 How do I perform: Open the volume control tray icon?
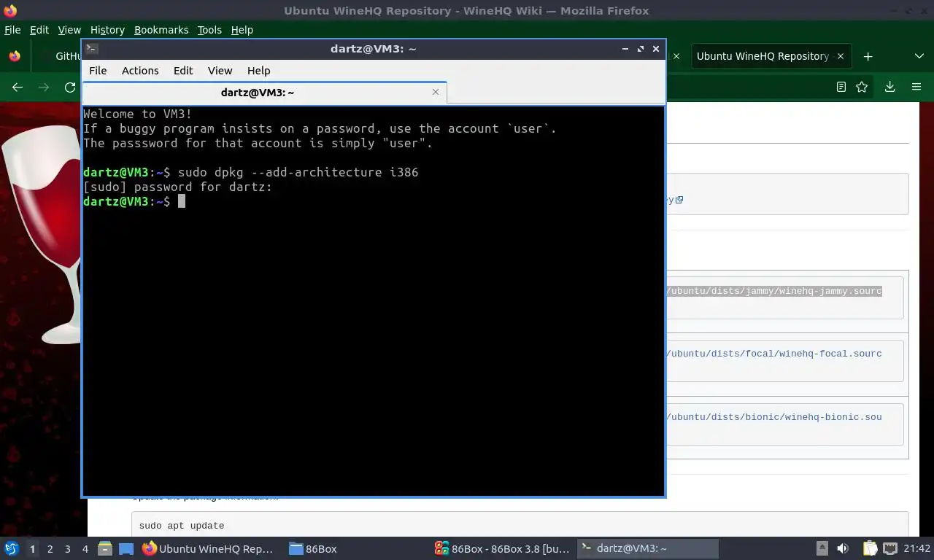[x=843, y=548]
